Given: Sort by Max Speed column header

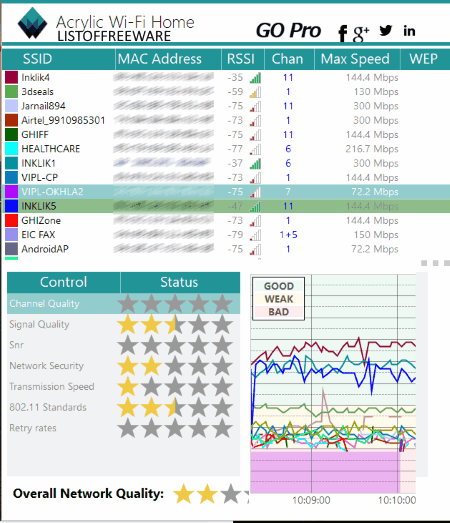Looking at the screenshot, I should tap(357, 59).
